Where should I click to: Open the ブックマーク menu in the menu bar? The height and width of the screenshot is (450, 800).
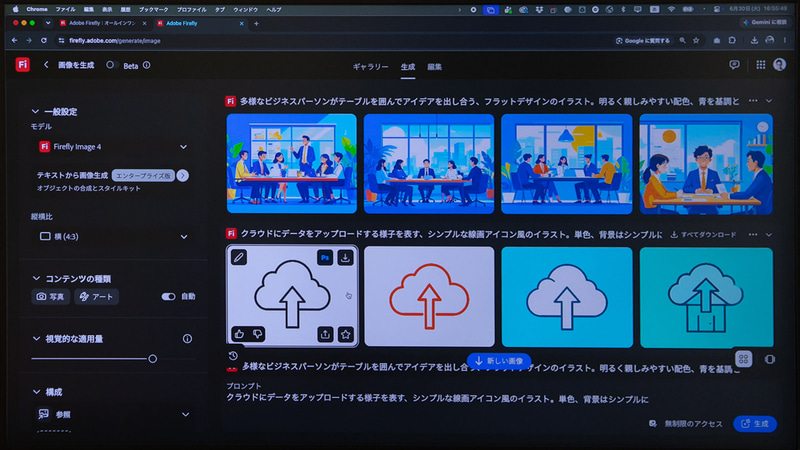(154, 9)
